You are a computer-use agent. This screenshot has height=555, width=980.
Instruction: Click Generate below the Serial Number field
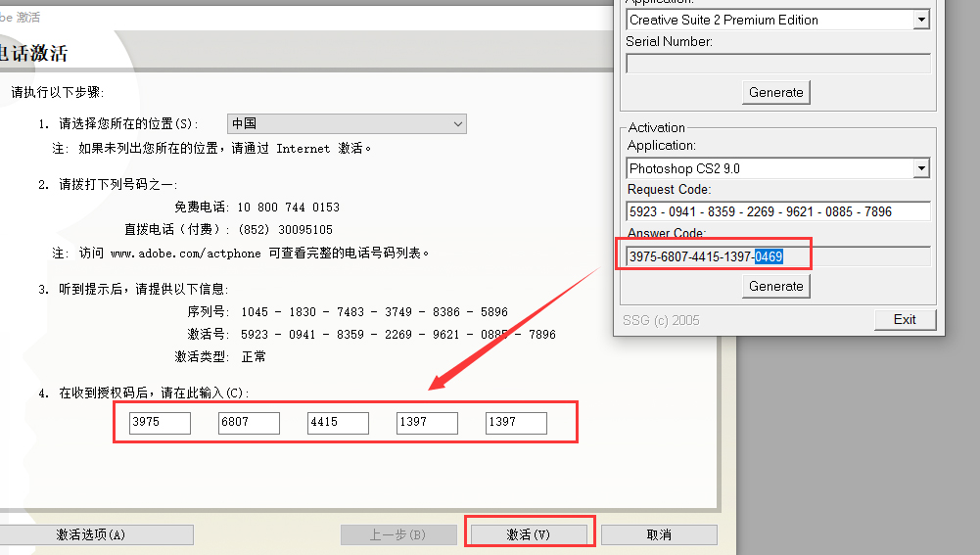tap(776, 92)
